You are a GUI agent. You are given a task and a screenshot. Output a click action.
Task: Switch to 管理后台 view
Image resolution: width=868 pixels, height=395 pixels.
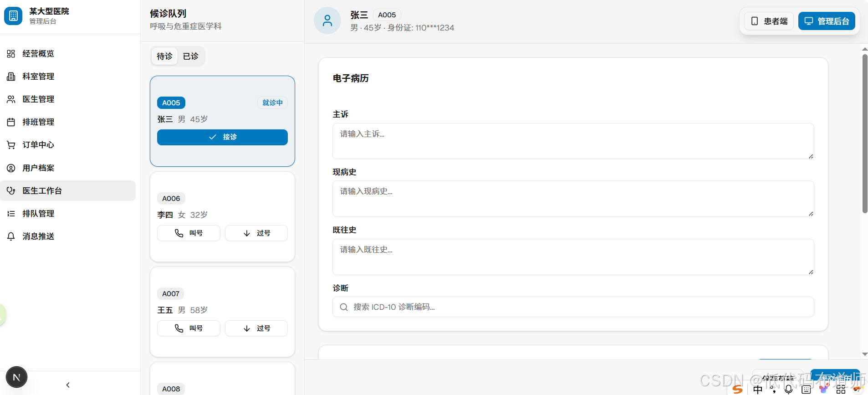pos(827,21)
